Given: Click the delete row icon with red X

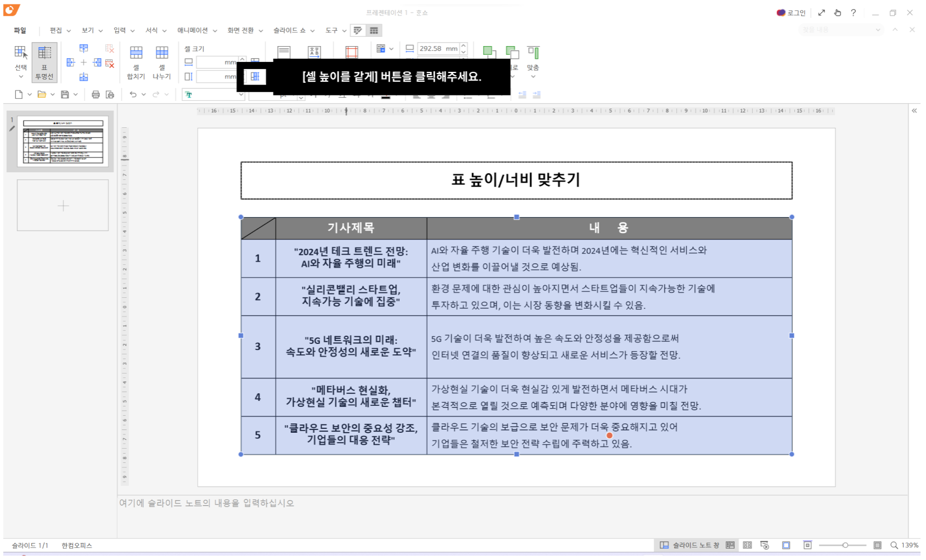Looking at the screenshot, I should [x=109, y=64].
